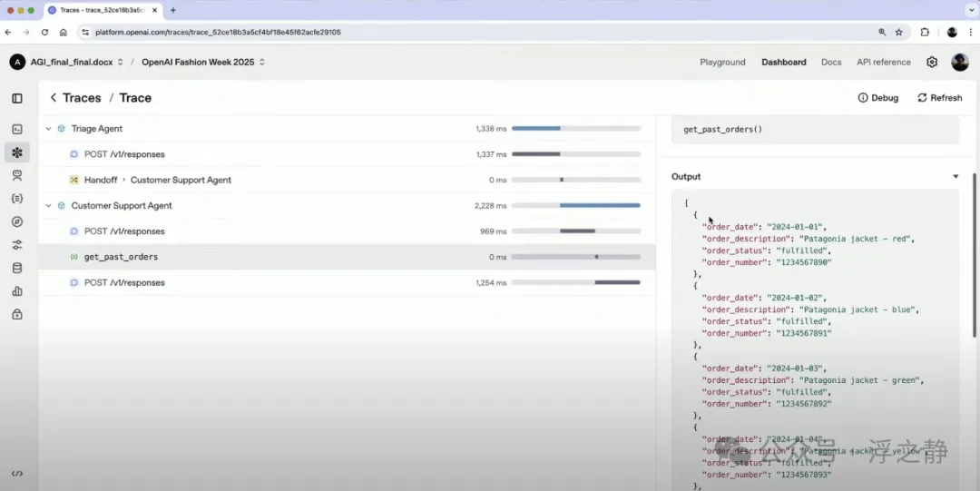Open a new browser tab
The height and width of the screenshot is (491, 980).
173,10
